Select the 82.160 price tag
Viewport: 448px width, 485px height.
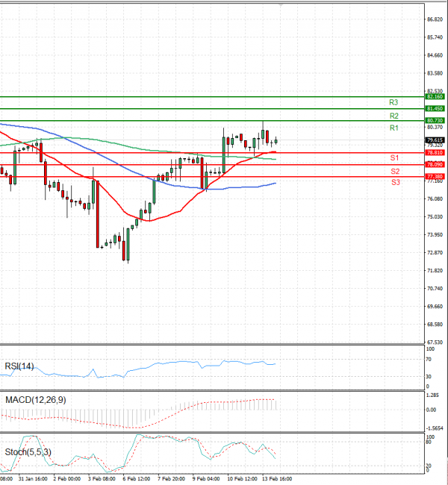click(x=435, y=97)
